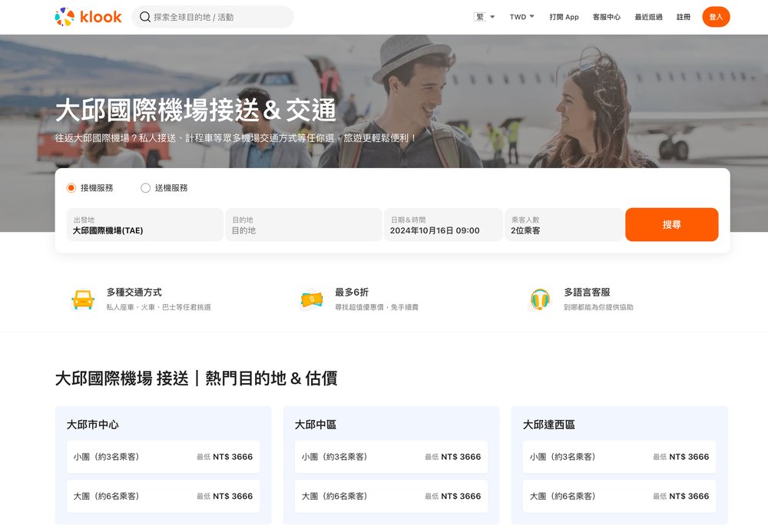The image size is (768, 532).
Task: Open the 打開 App option in header
Action: [x=563, y=16]
